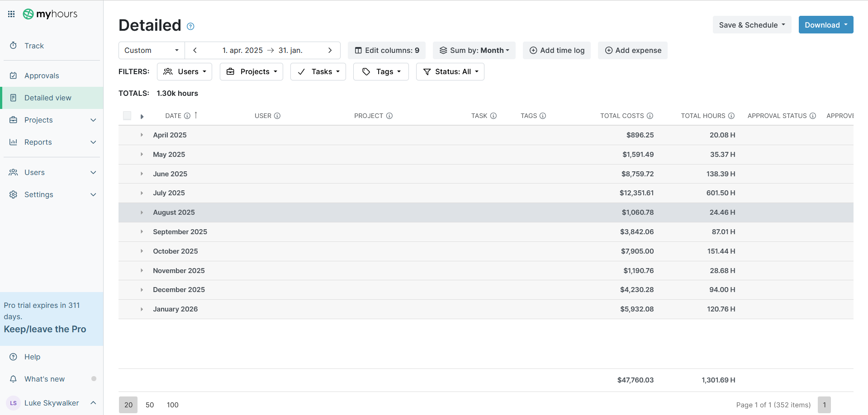Expand all groups header arrow

[x=142, y=117]
